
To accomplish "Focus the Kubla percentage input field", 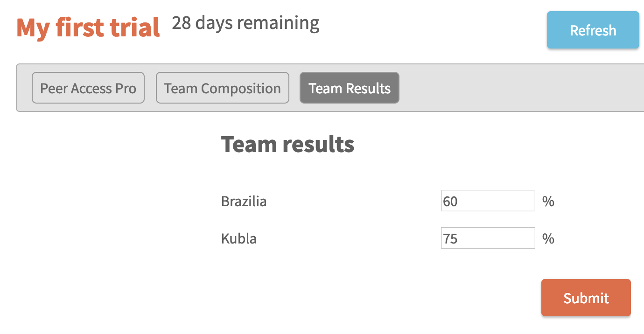I will pos(488,238).
